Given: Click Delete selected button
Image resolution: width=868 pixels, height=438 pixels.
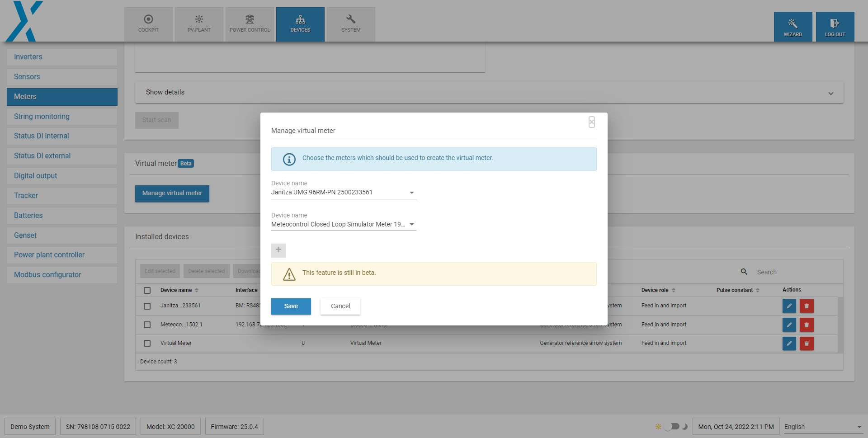Looking at the screenshot, I should pyautogui.click(x=207, y=271).
